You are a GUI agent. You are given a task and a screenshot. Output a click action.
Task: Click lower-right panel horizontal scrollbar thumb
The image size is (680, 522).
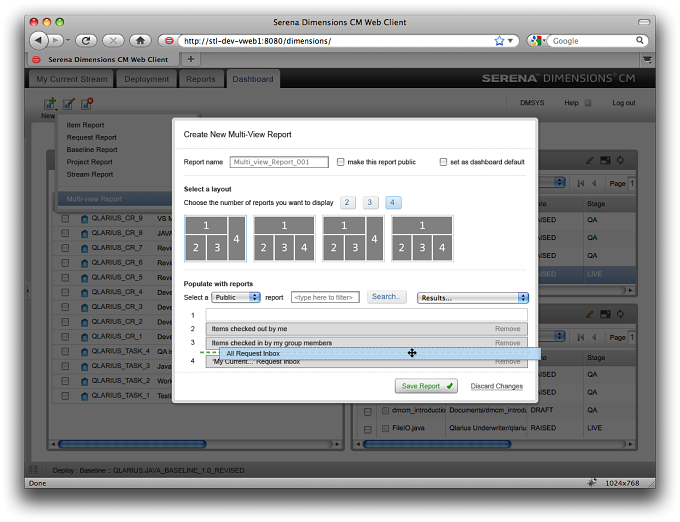437,444
